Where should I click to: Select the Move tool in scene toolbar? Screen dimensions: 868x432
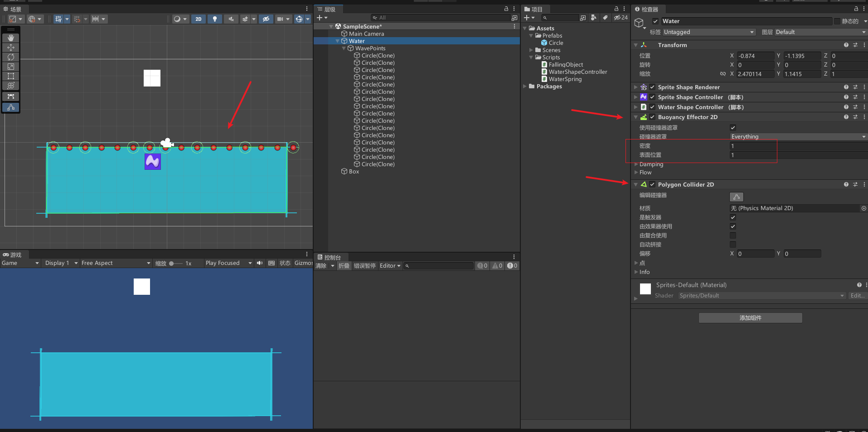point(11,48)
